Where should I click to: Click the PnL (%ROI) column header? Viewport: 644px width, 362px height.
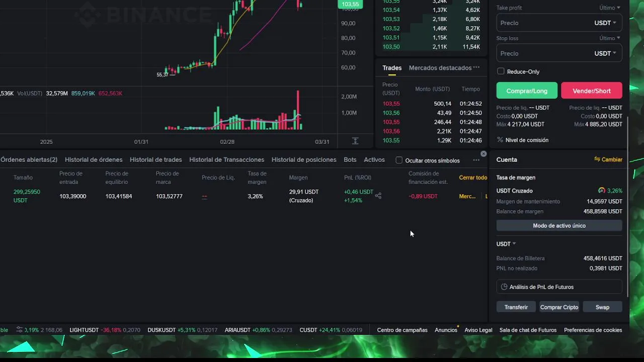pyautogui.click(x=358, y=177)
